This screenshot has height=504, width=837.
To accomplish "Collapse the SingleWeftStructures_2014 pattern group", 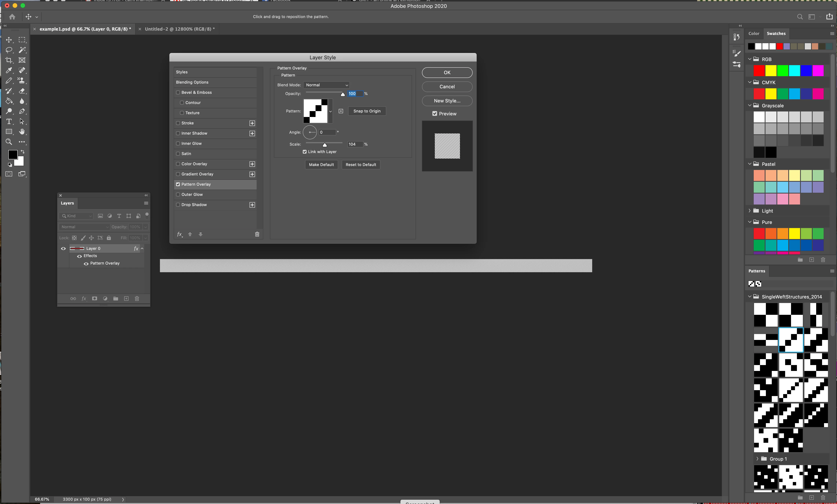I will click(x=749, y=297).
